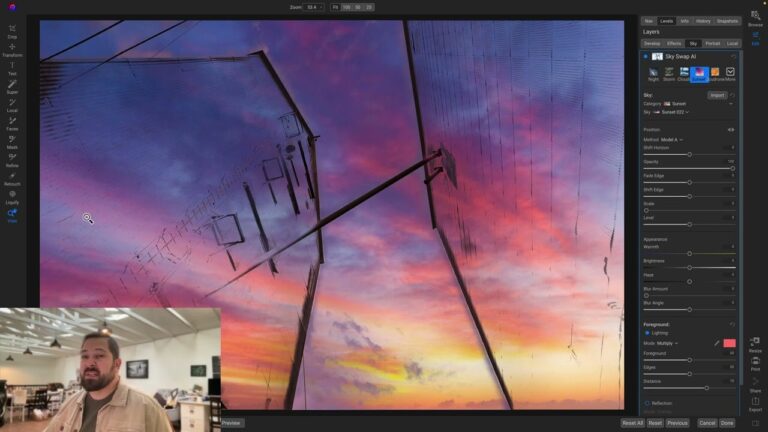Choose the Night sky preset icon
768x432 pixels.
click(x=653, y=74)
